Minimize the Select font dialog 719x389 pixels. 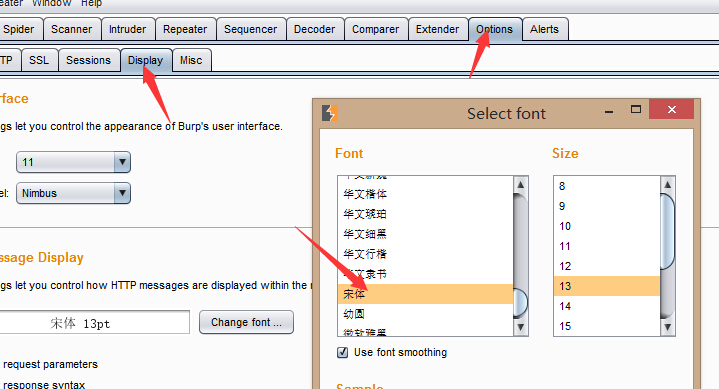point(609,111)
